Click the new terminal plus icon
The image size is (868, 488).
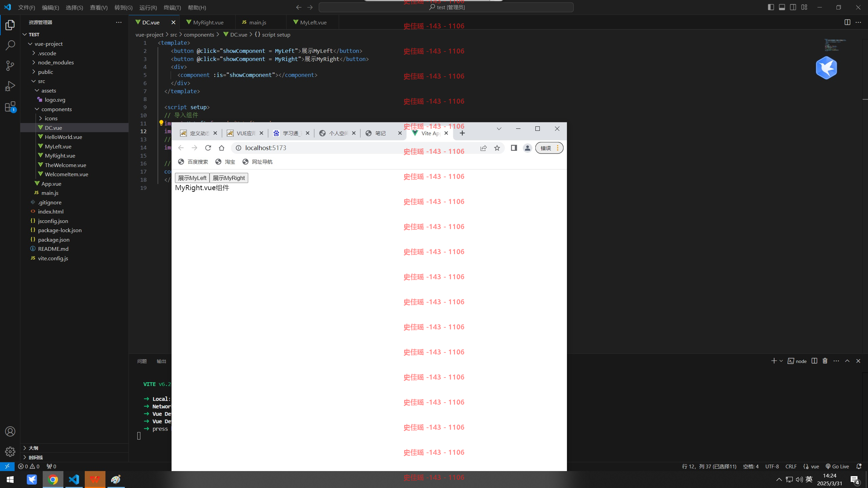[774, 361]
